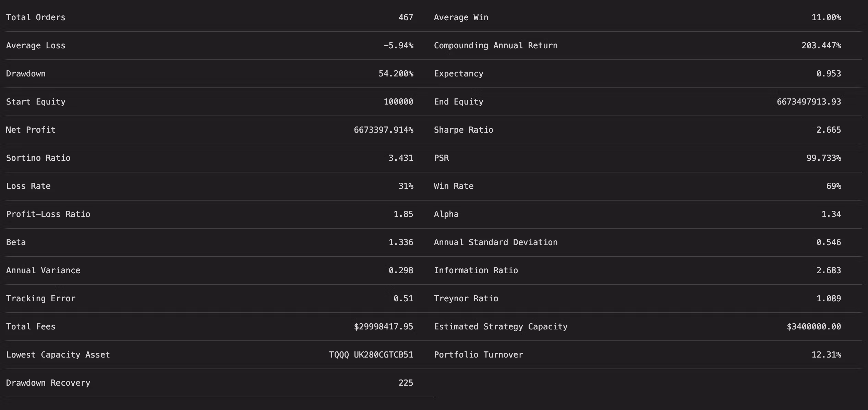868x410 pixels.
Task: Select the Loss Rate value 31%
Action: (406, 186)
